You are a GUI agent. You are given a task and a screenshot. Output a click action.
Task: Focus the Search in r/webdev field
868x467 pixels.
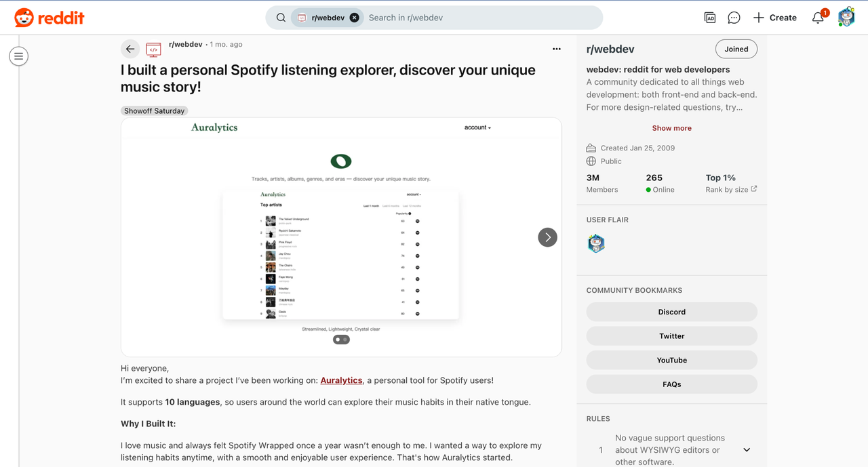pyautogui.click(x=481, y=18)
